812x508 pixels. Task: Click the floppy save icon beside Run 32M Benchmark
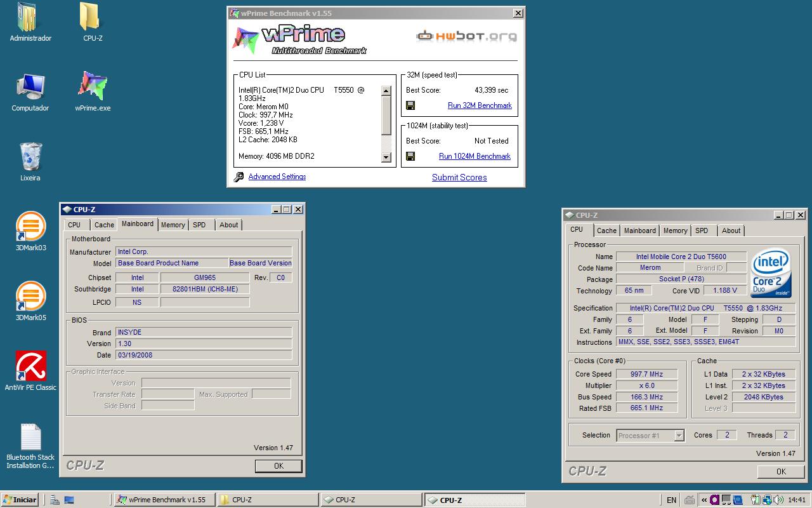[x=410, y=105]
